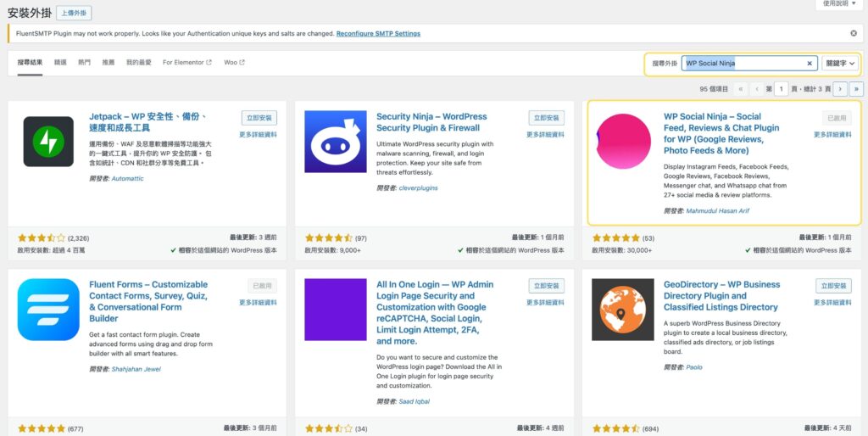The width and height of the screenshot is (868, 436).
Task: View more details for All In One Login
Action: [x=545, y=303]
